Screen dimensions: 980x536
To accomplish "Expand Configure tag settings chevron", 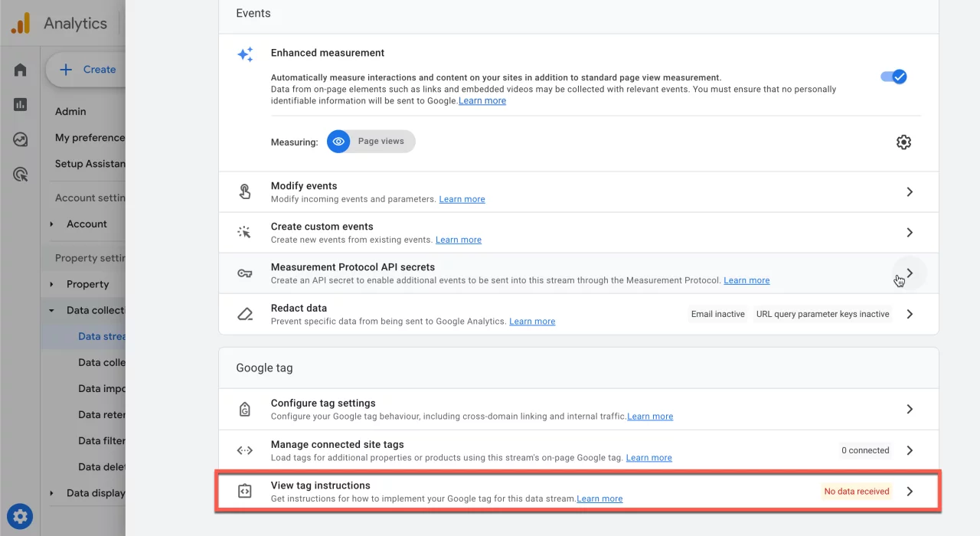I will click(x=910, y=409).
